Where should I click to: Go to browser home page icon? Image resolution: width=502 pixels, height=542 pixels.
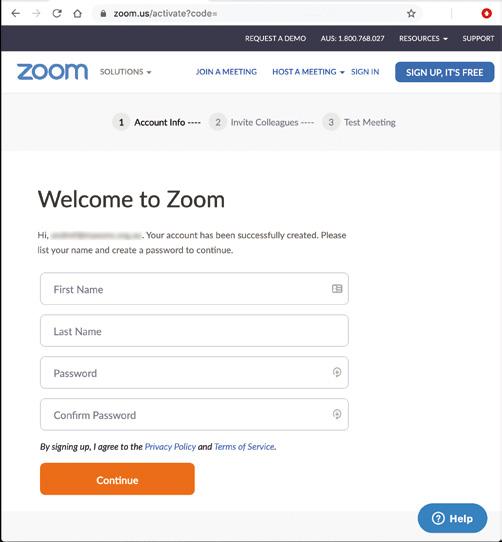[77, 13]
